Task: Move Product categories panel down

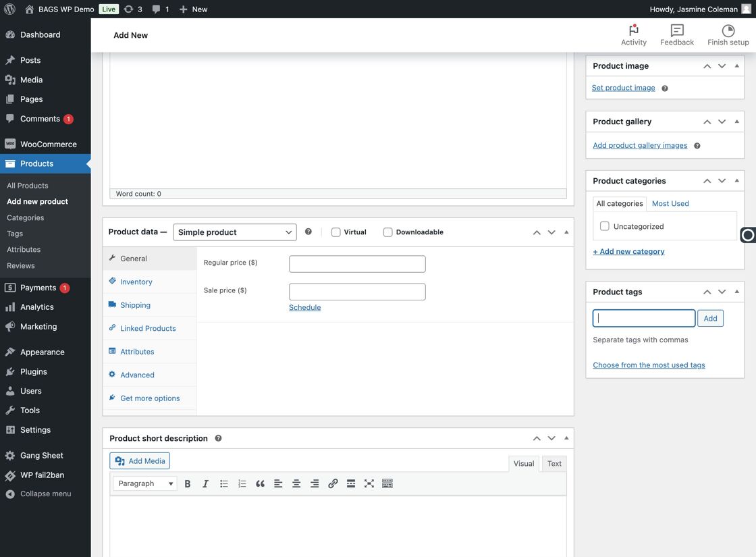Action: click(722, 181)
